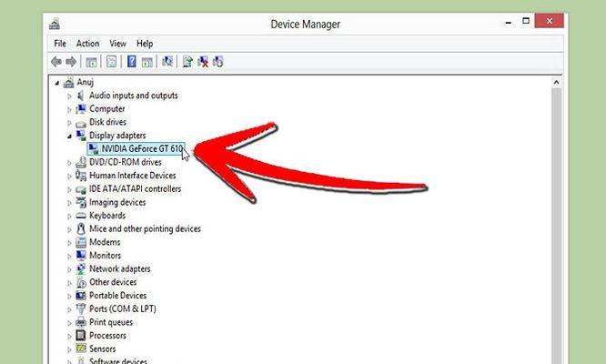Open the Help menu

(x=145, y=44)
